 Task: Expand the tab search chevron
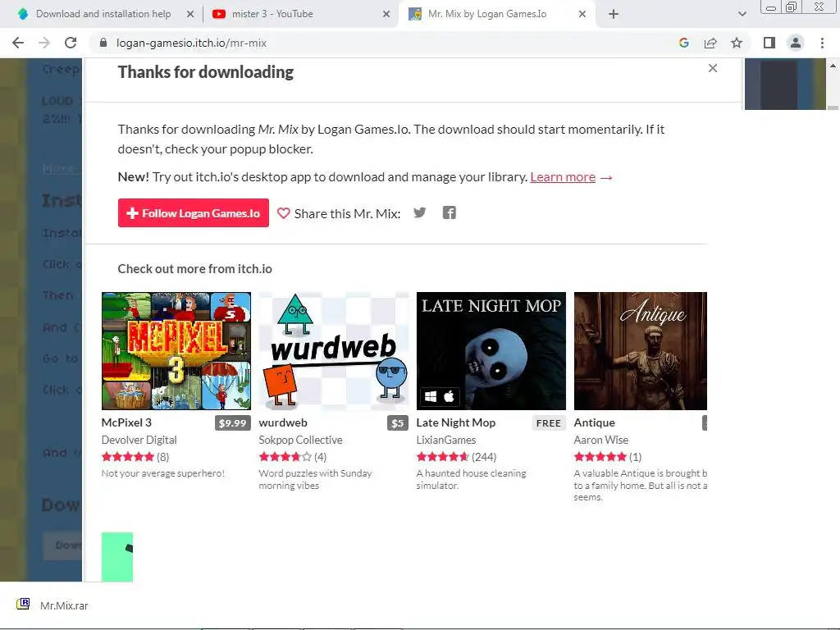pos(742,14)
